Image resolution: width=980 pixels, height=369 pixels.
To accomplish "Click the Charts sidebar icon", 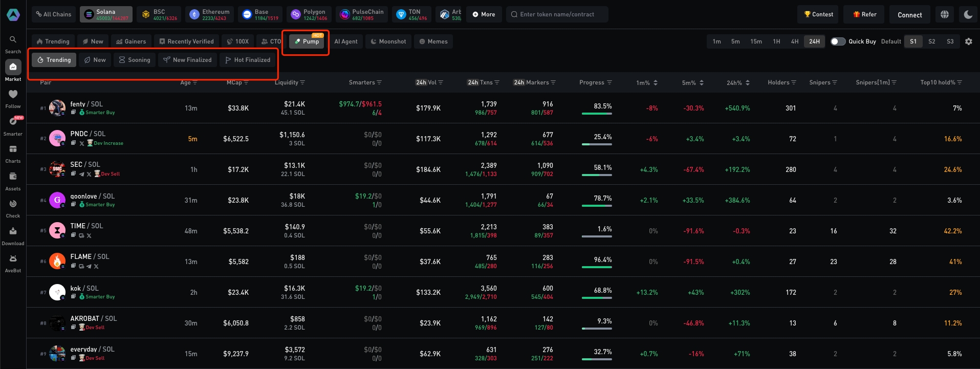I will point(13,149).
